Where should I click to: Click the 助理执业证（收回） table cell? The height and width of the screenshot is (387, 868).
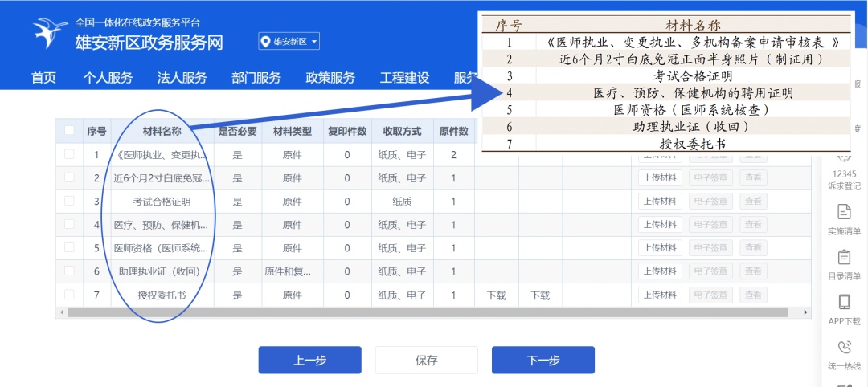click(162, 271)
